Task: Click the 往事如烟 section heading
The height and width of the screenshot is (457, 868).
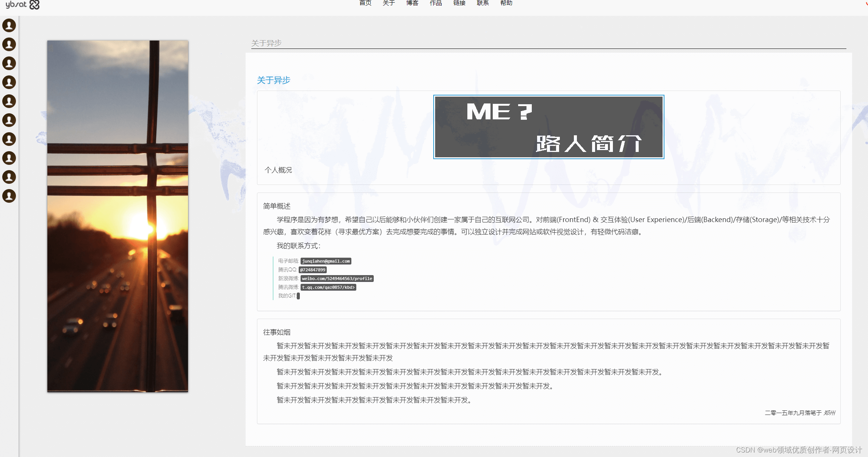Action: point(277,332)
